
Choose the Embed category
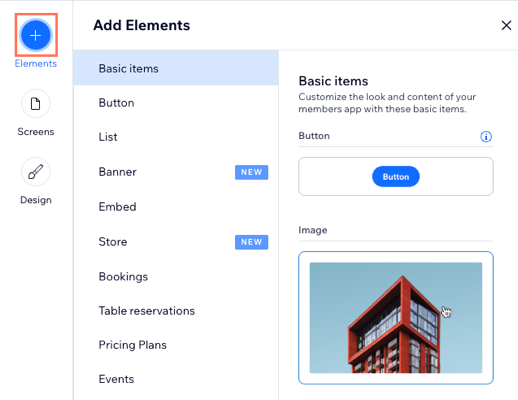176,207
